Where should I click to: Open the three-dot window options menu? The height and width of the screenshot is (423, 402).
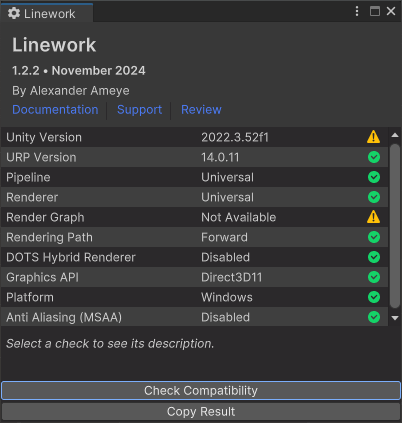pos(357,11)
